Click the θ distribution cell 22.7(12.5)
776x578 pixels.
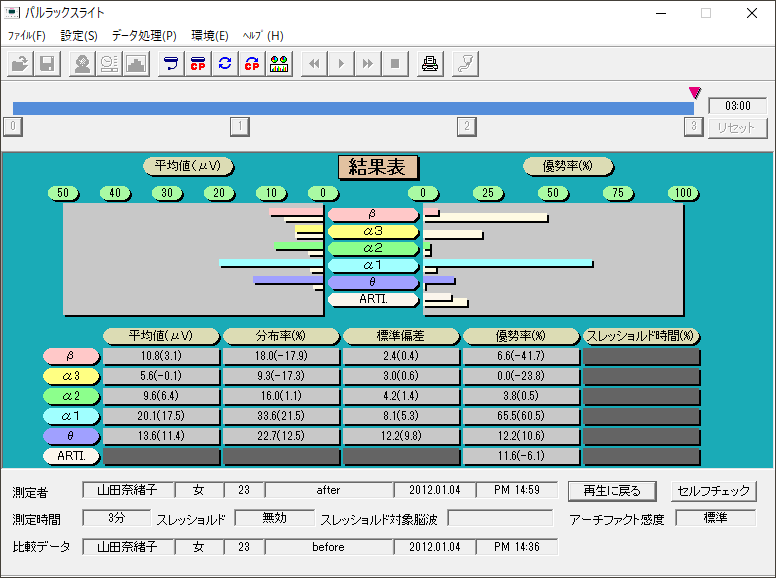coord(281,436)
